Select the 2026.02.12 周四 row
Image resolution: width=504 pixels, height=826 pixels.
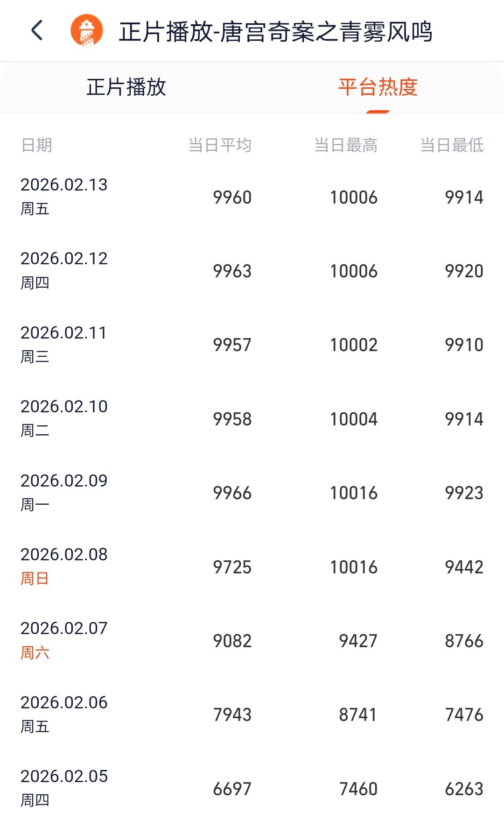click(x=252, y=271)
